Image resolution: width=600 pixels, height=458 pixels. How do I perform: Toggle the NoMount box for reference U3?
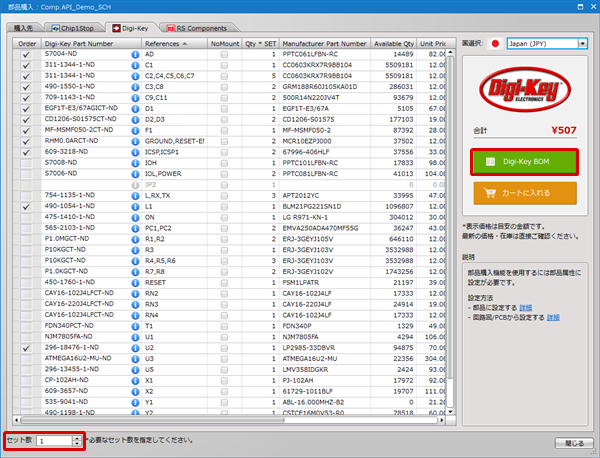pos(224,359)
